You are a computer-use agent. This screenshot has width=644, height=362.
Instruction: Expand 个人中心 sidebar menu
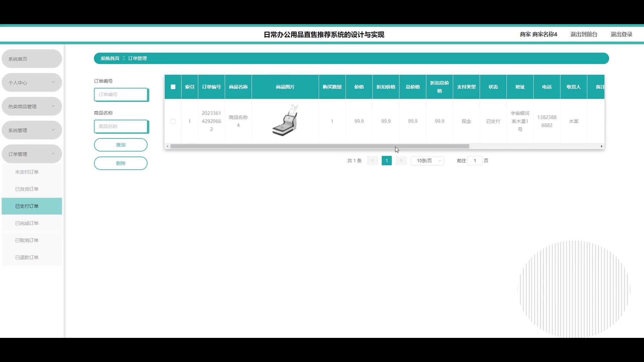(32, 83)
